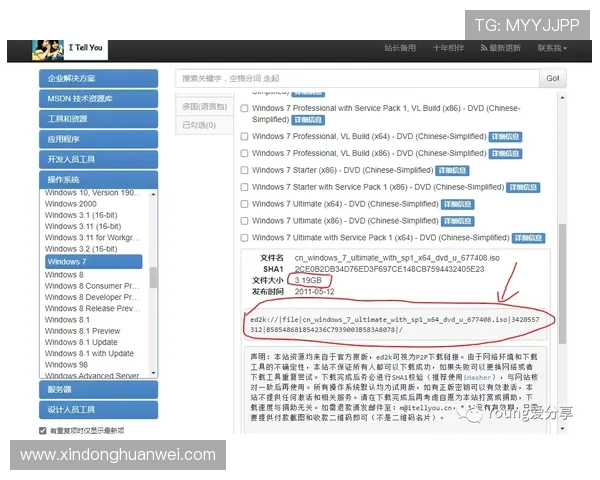Toggle 有重复项时仅显示最新项 checkbox
Viewport: 600px width, 480px height.
42,431
